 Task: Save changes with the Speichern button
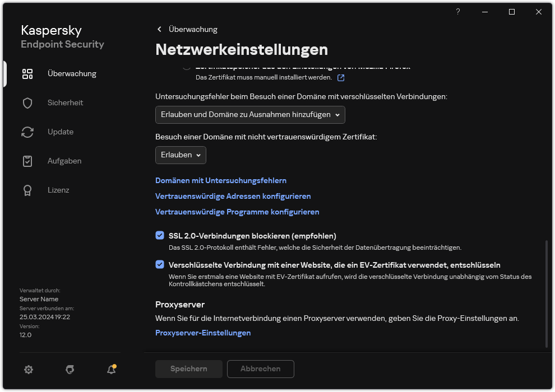tap(188, 369)
